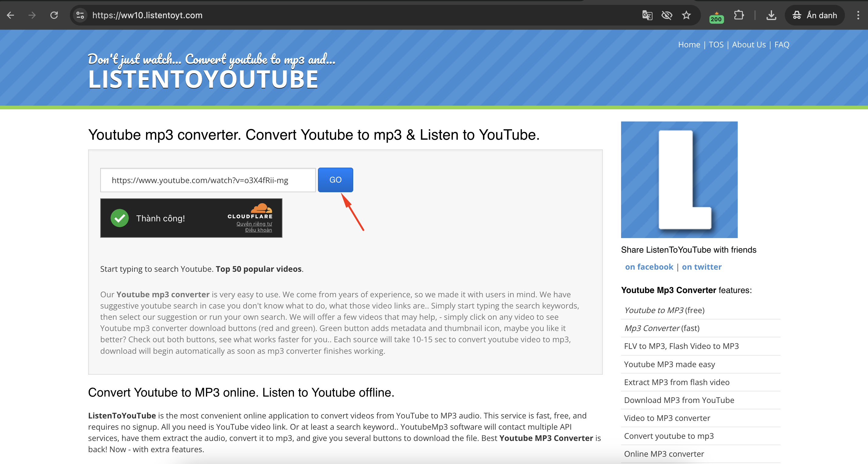Click the YouTube URL input field

208,180
